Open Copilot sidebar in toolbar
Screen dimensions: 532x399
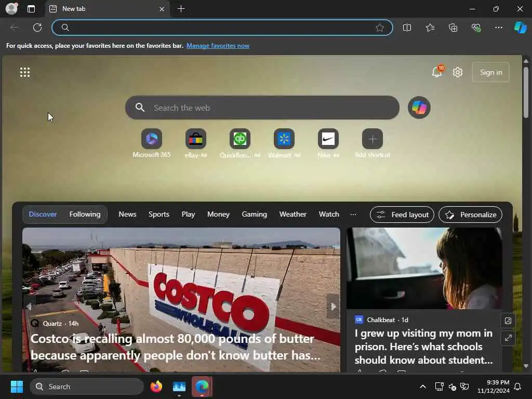pyautogui.click(x=520, y=28)
